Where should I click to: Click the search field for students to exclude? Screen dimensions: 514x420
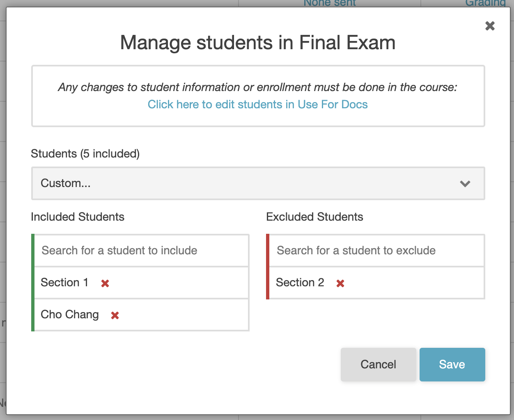click(376, 250)
